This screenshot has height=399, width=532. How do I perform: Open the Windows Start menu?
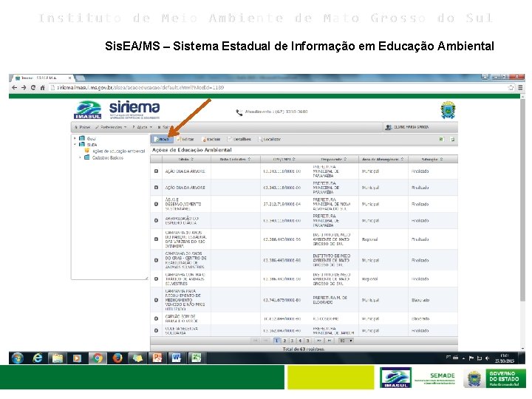point(18,358)
